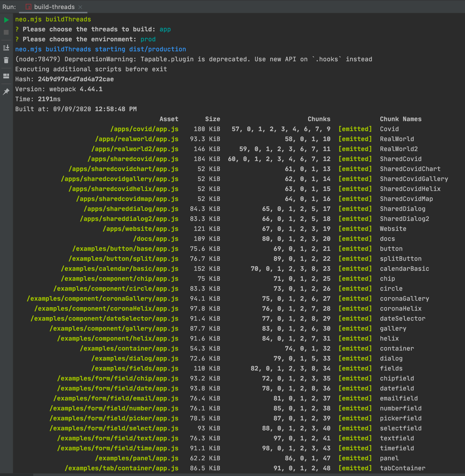Close the build-threads tab
Screen dimensions: 465x476
click(x=80, y=7)
